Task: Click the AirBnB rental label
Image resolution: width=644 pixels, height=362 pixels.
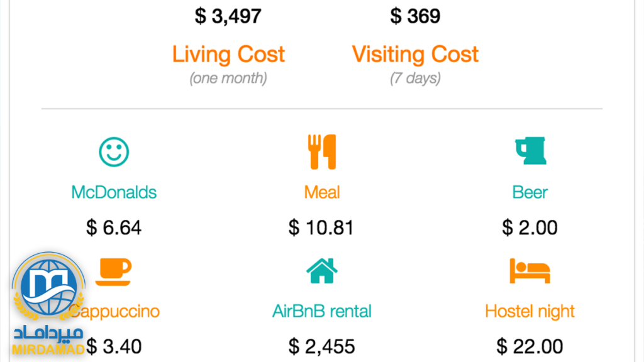Action: (322, 311)
